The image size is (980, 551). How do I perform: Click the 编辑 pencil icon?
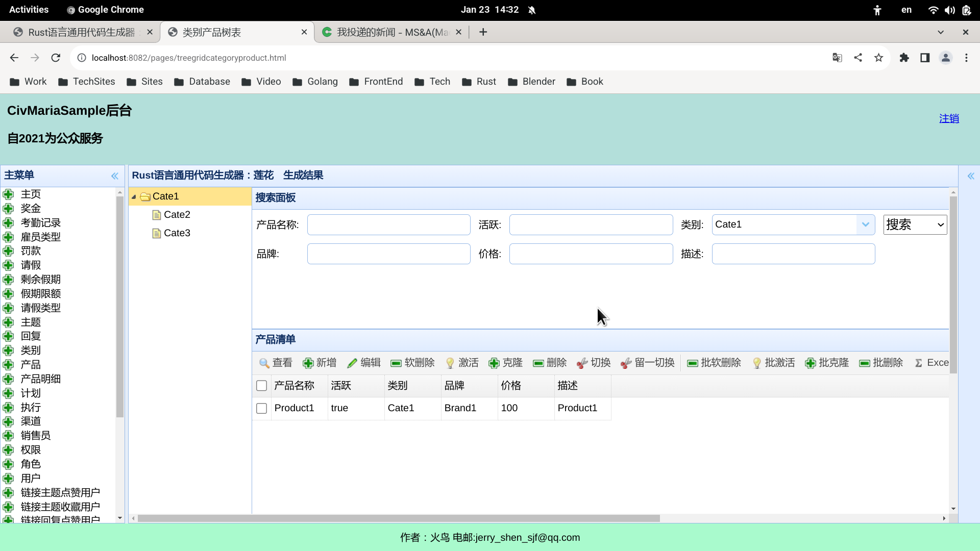(352, 363)
